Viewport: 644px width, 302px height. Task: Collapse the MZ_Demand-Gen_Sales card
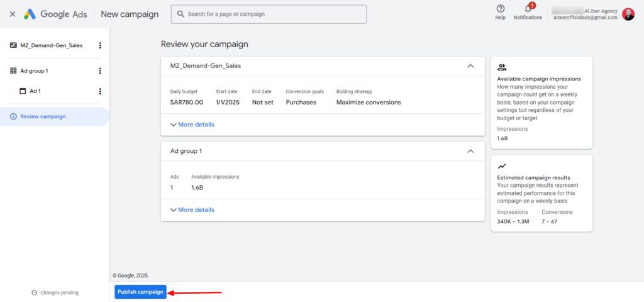(470, 65)
